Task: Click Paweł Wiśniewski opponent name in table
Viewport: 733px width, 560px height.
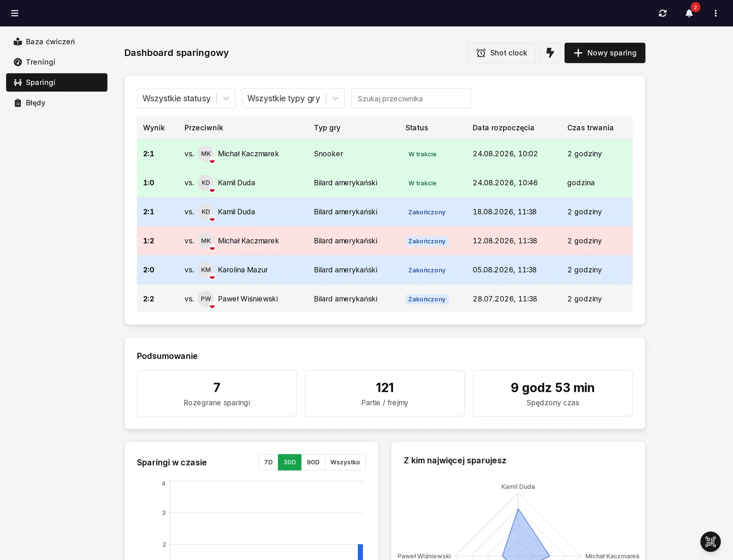Action: [248, 299]
